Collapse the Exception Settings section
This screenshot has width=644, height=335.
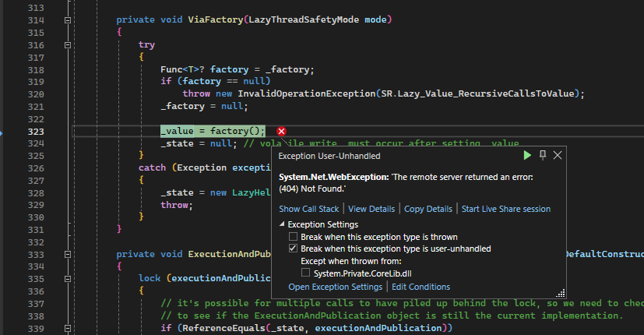point(282,224)
